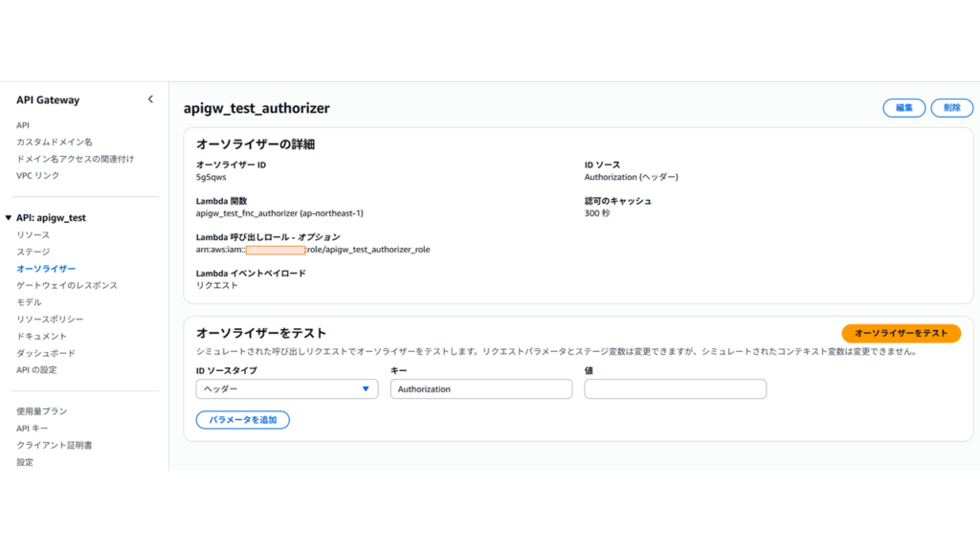980x551 pixels.
Task: Open API in the sidebar
Action: (x=23, y=125)
